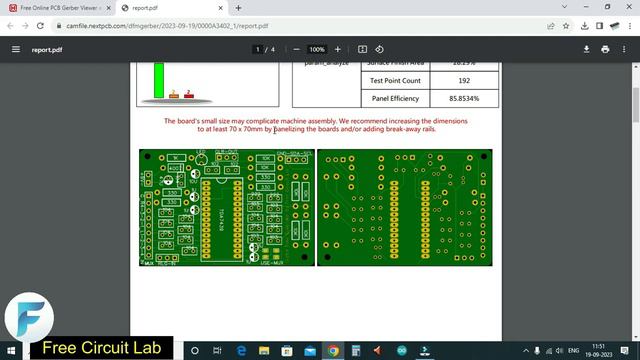Switch to Chrome in the taskbar
Screen dimensions: 640x360
[x=333, y=351]
